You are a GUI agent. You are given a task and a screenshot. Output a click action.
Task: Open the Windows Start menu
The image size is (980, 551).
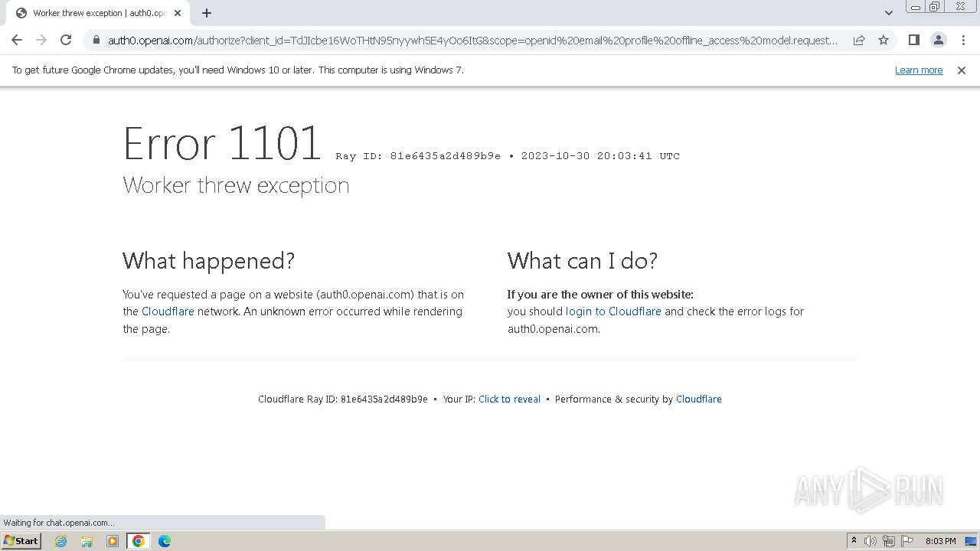coord(21,541)
